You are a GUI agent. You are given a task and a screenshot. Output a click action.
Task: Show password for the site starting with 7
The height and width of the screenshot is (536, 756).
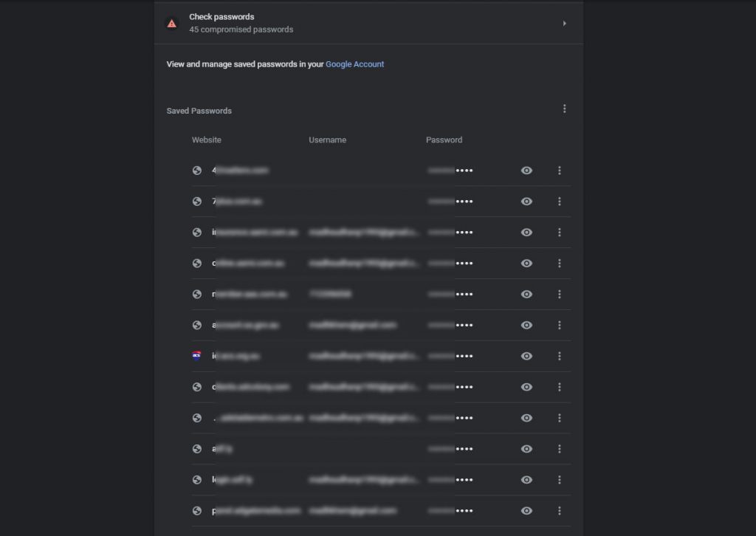pos(526,201)
